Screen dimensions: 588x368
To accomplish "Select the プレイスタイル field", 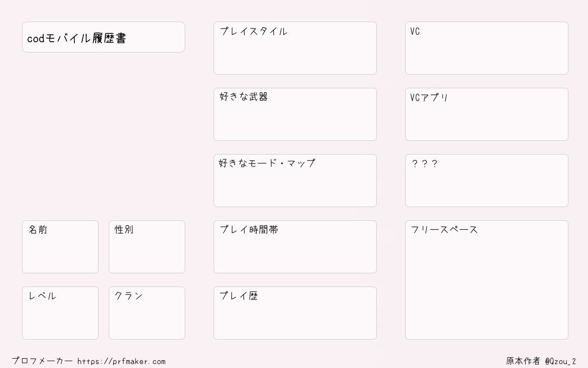I will click(x=295, y=48).
